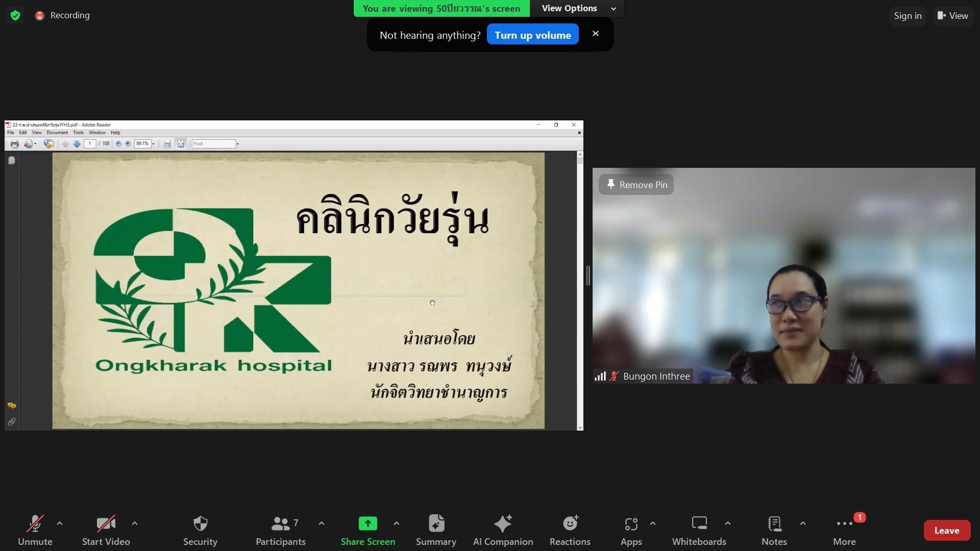Screen dimensions: 980x551
Task: Expand Apps options caret
Action: click(653, 523)
